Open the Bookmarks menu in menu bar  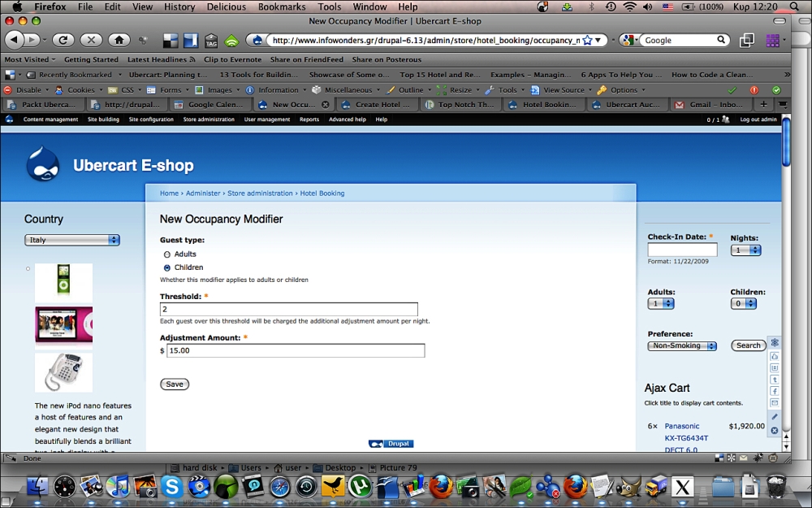pyautogui.click(x=282, y=7)
